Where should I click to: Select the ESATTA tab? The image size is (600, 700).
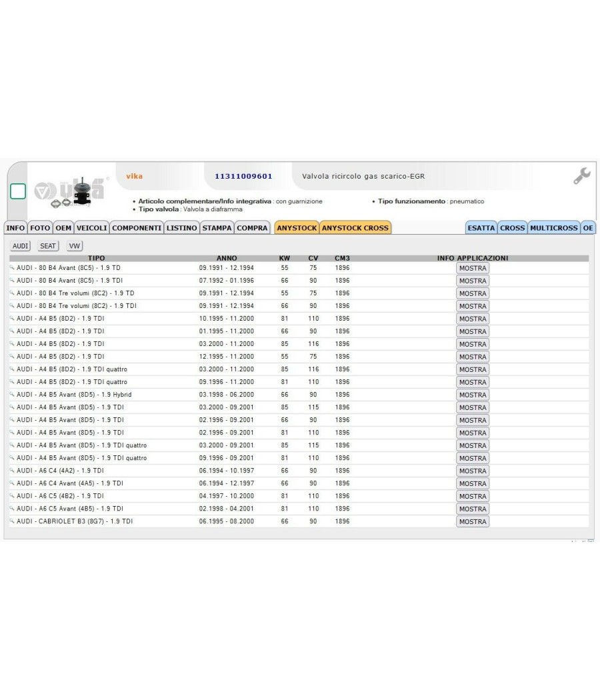481,228
